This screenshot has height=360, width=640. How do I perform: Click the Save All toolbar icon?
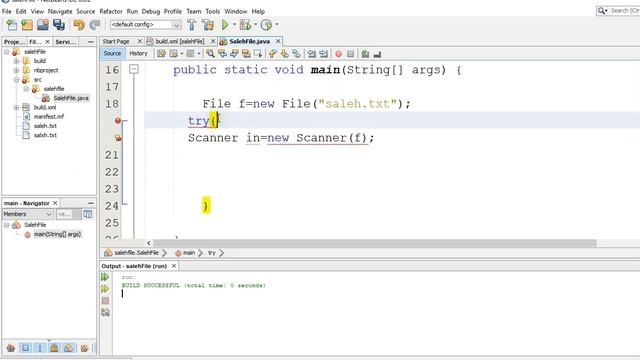point(59,25)
